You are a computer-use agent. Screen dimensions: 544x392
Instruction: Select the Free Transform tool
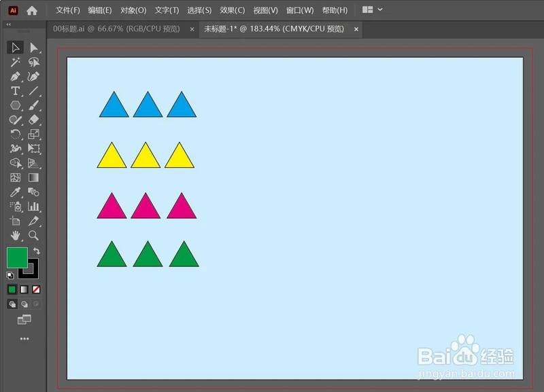point(33,149)
